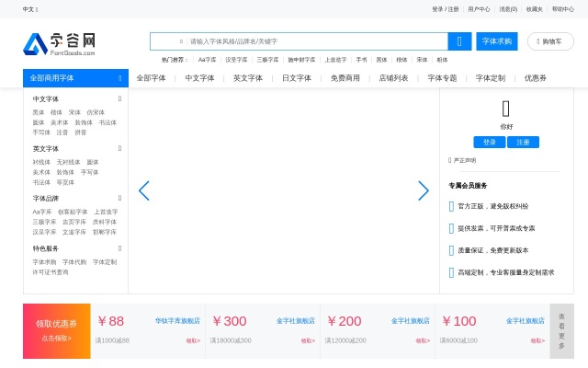Click the 官方正版 member service icon
The image size is (588, 368).
click(451, 206)
